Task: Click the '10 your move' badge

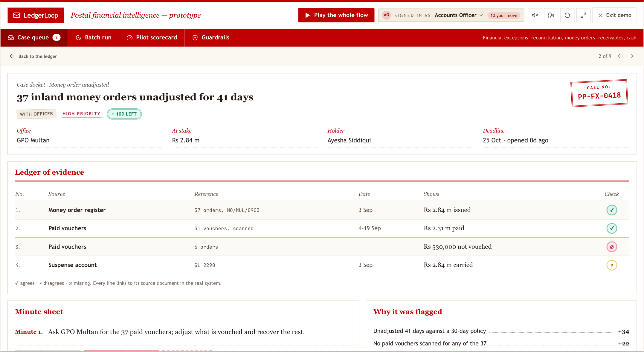Action: [x=504, y=16]
